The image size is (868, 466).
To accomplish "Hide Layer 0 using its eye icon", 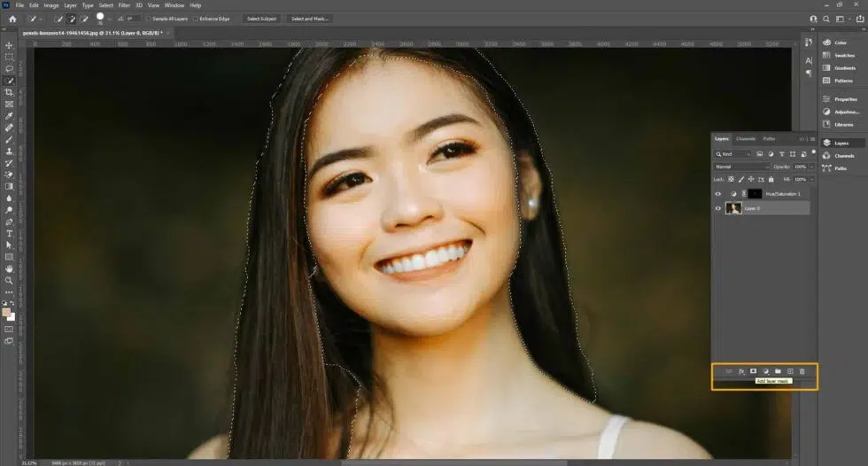I will click(x=718, y=209).
